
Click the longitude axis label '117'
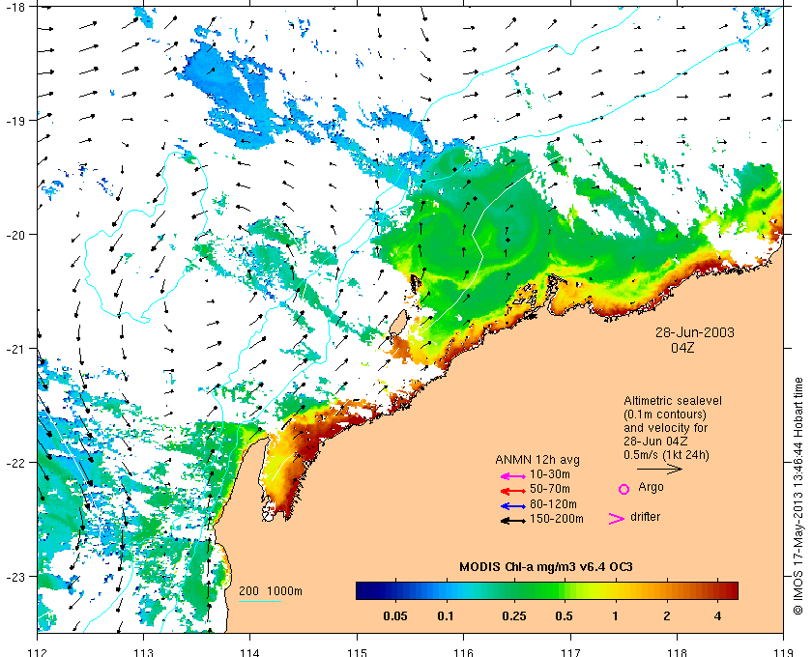point(570,652)
